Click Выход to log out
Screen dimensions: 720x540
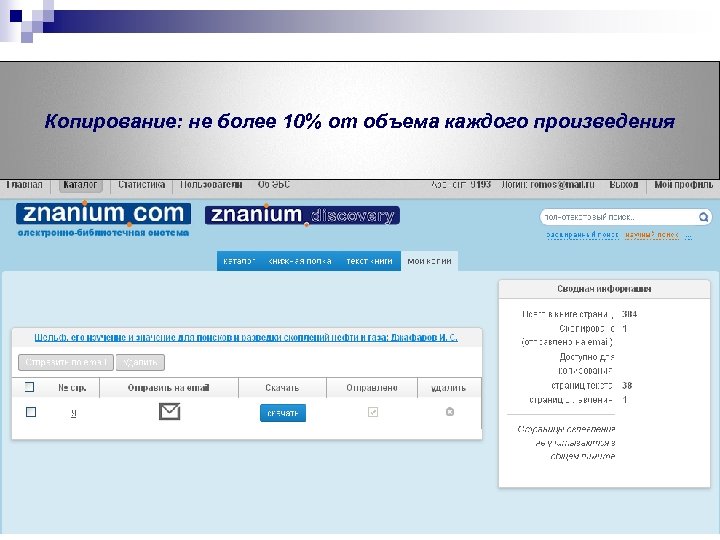coord(624,185)
